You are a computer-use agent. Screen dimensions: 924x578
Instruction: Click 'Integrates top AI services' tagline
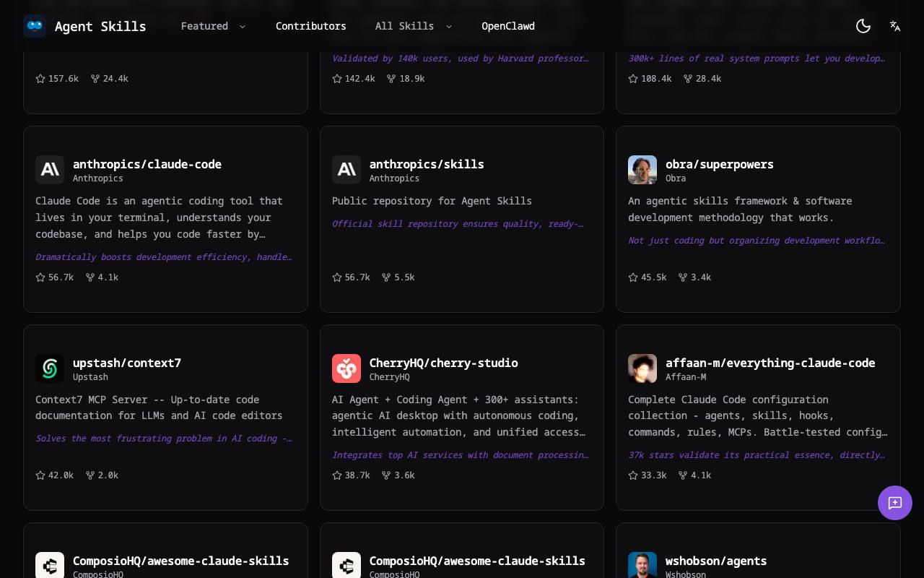461,455
